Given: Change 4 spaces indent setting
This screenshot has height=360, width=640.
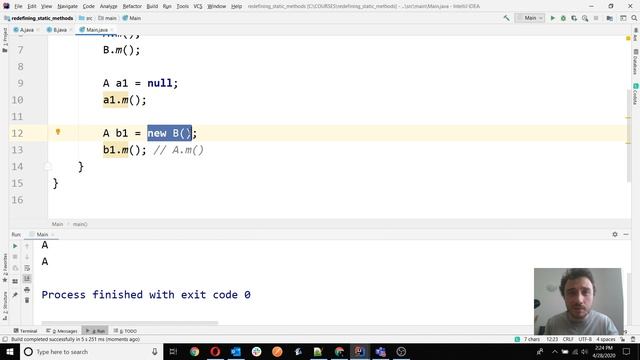Looking at the screenshot, I should 605,339.
